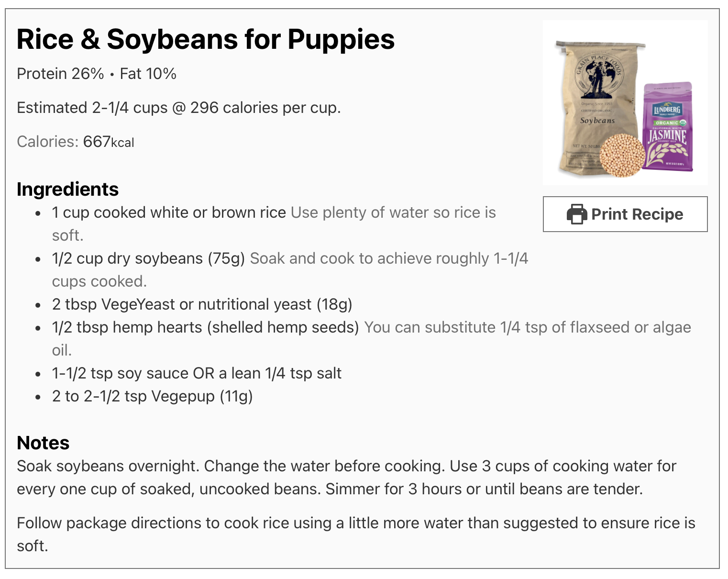The width and height of the screenshot is (728, 579).
Task: Select the soy sauce OR salt ingredient
Action: 197,373
